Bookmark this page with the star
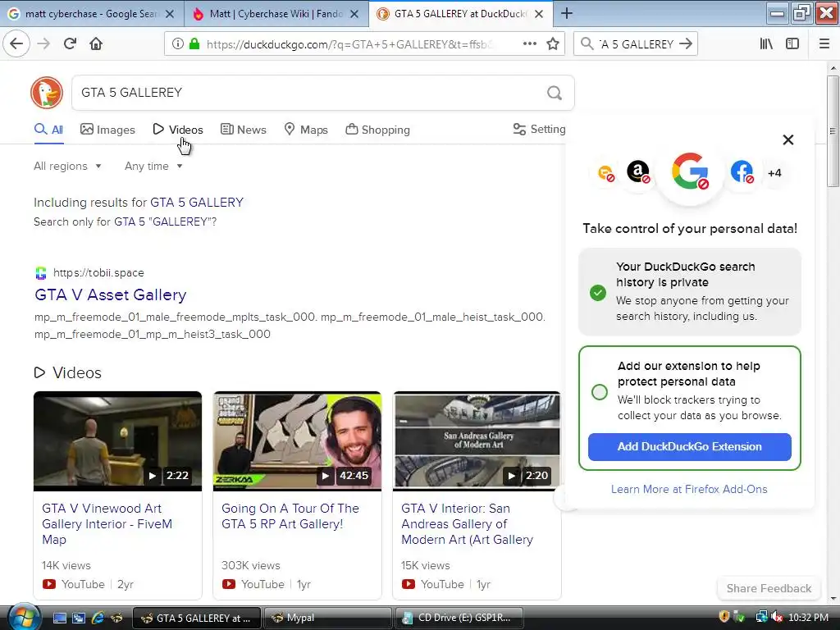 click(x=553, y=44)
